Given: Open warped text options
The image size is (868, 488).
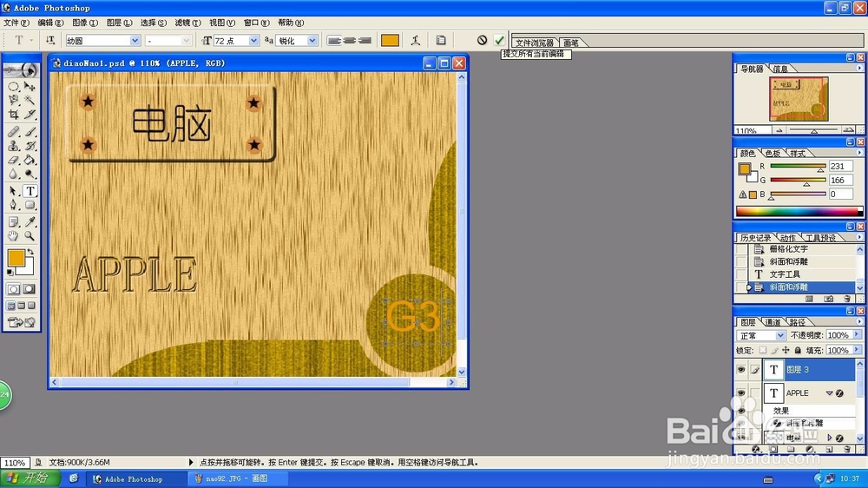Looking at the screenshot, I should 416,40.
